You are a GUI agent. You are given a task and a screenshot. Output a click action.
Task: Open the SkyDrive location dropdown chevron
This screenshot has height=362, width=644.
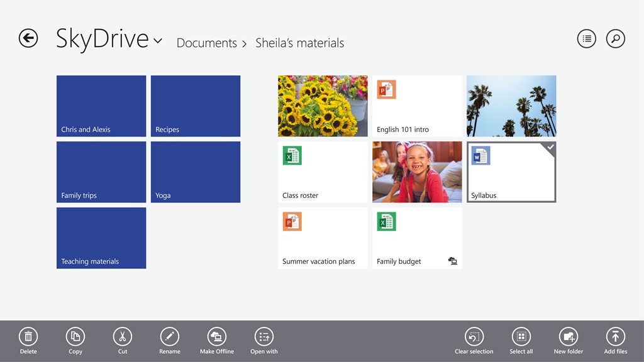[x=158, y=40]
